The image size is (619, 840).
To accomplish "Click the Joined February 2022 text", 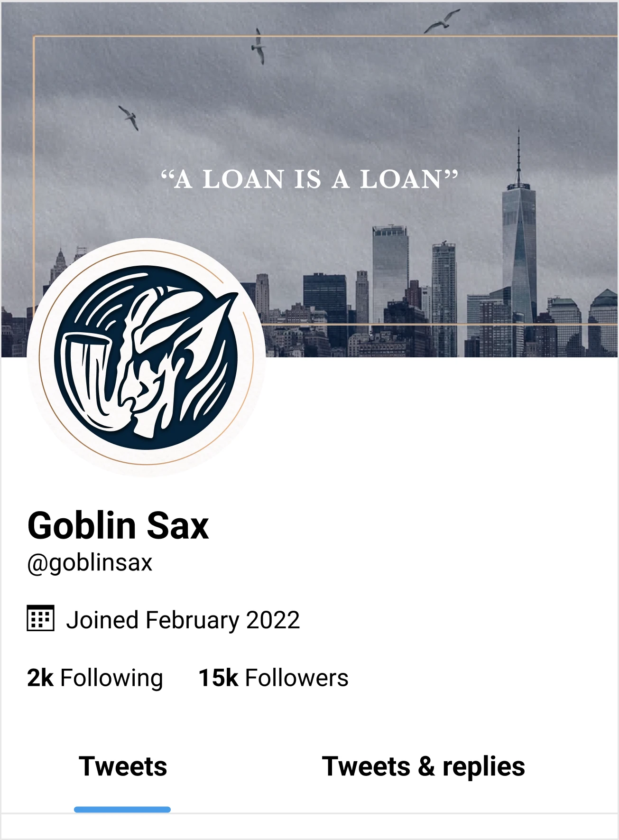I will tap(183, 620).
